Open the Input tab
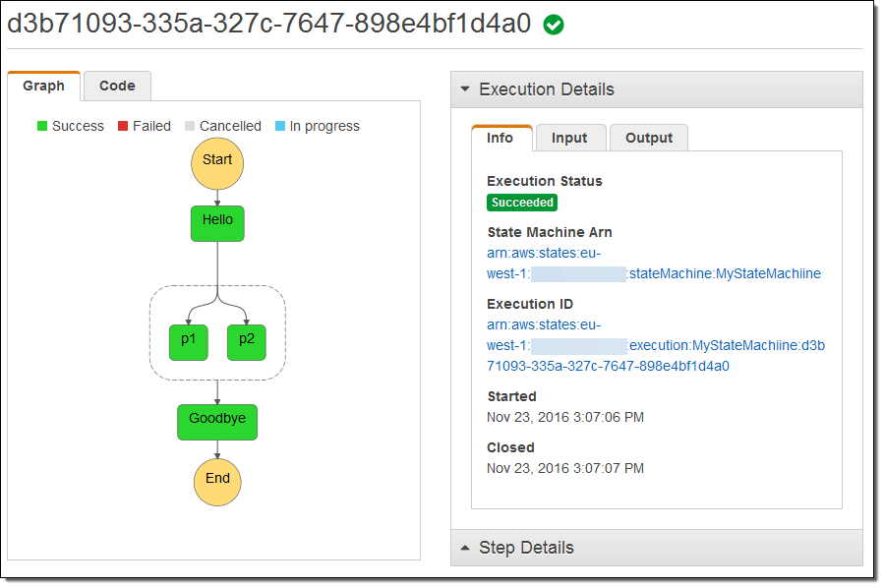 pyautogui.click(x=569, y=138)
